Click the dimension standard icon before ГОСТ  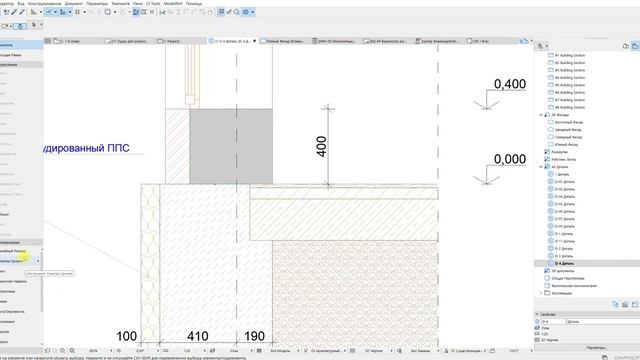click(493, 351)
